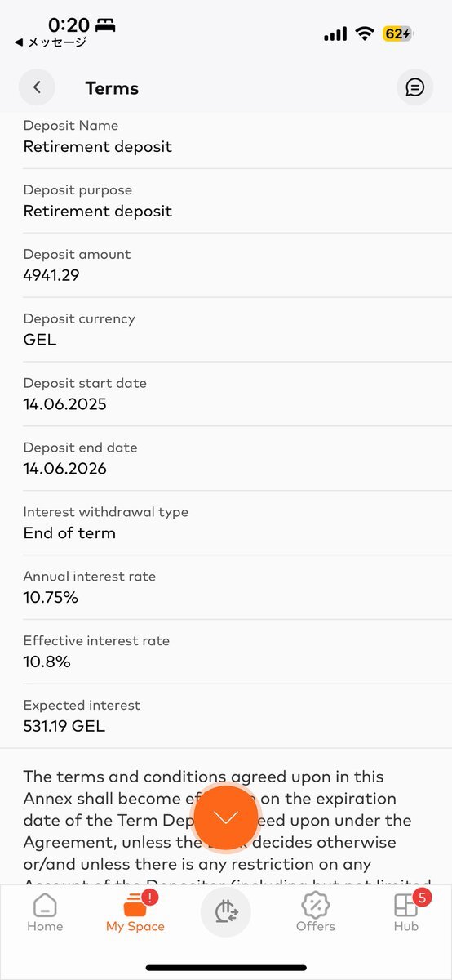Tap the Deposit end date 14.06.2026
The height and width of the screenshot is (980, 452).
[x=65, y=468]
